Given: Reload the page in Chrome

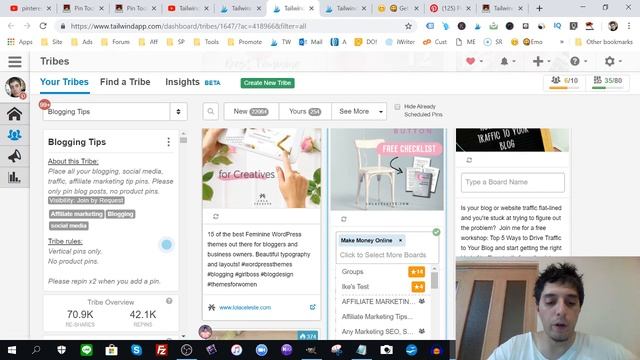Looking at the screenshot, I should [x=43, y=26].
